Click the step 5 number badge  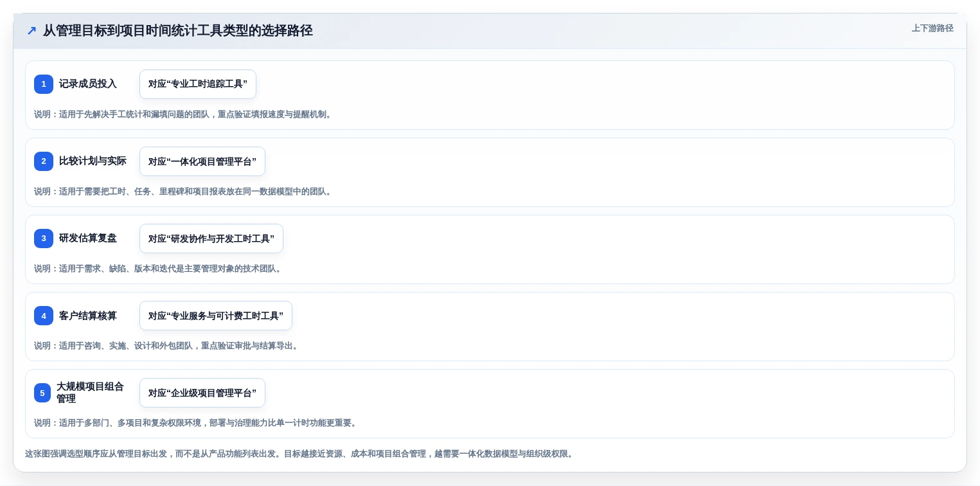(42, 393)
